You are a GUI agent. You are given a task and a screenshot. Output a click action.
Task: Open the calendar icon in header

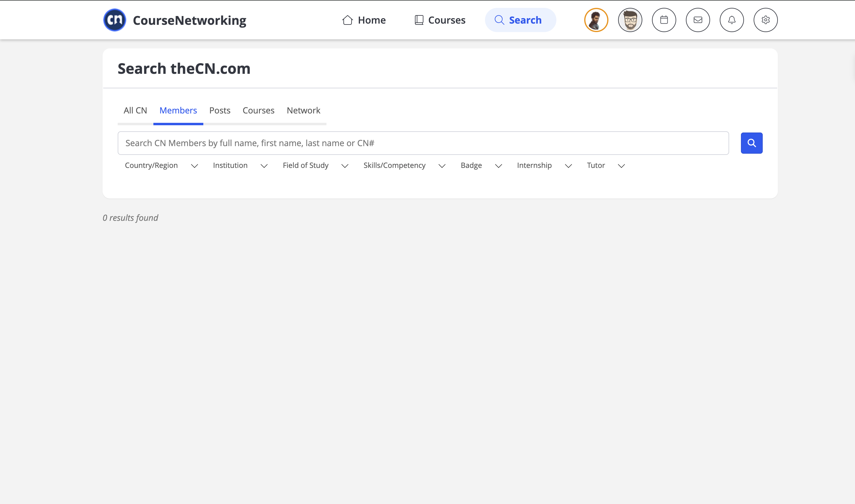(x=664, y=20)
